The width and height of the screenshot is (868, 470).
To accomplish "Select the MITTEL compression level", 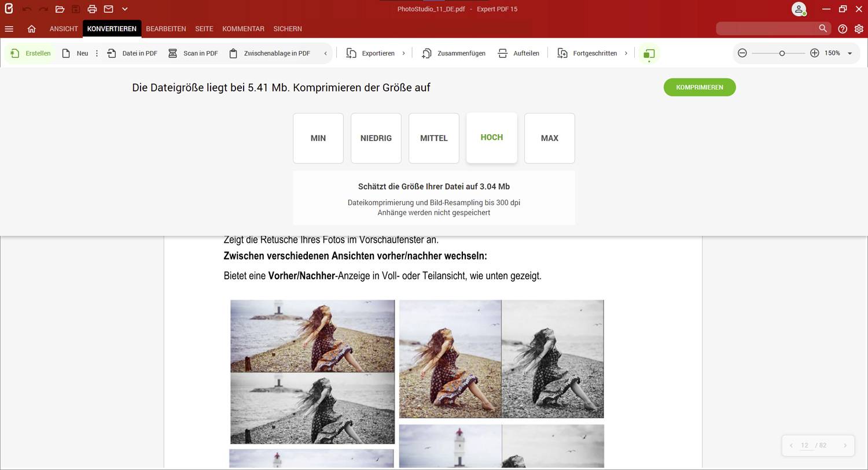I will tap(434, 138).
